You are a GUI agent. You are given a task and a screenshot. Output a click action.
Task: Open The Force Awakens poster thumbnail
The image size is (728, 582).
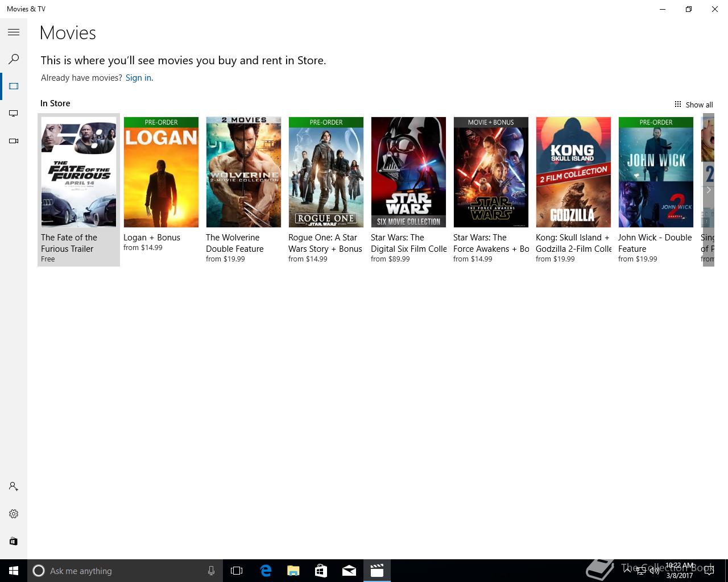[x=491, y=172]
